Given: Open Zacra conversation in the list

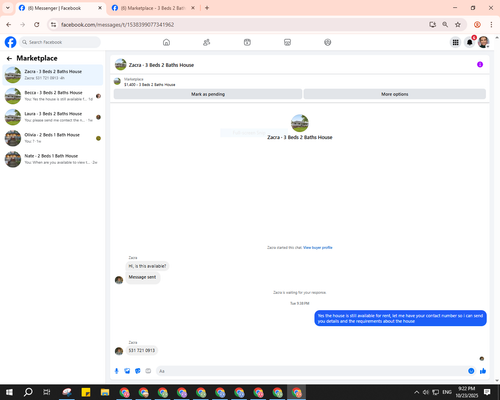Looking at the screenshot, I should click(x=53, y=75).
